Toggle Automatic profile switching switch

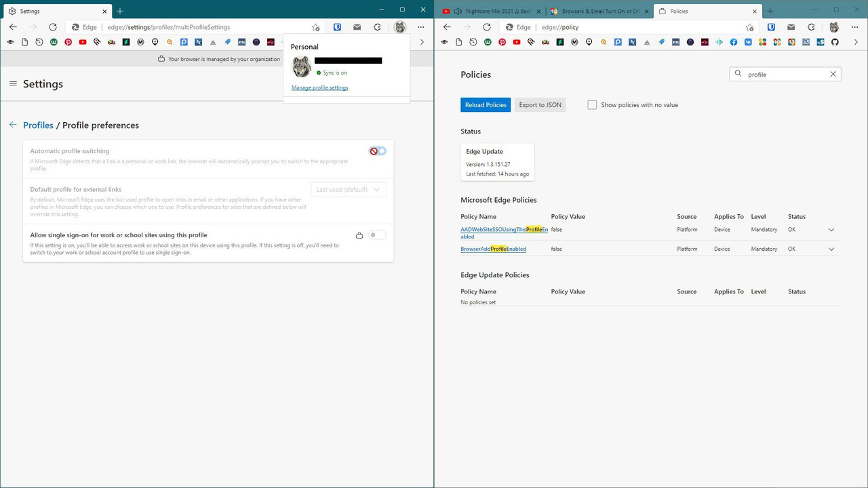pyautogui.click(x=378, y=151)
